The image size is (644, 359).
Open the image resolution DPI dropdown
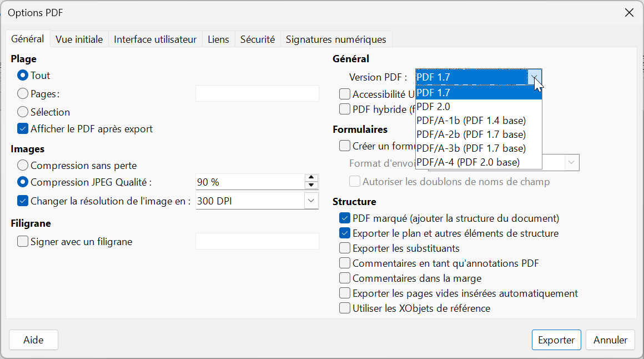point(311,201)
